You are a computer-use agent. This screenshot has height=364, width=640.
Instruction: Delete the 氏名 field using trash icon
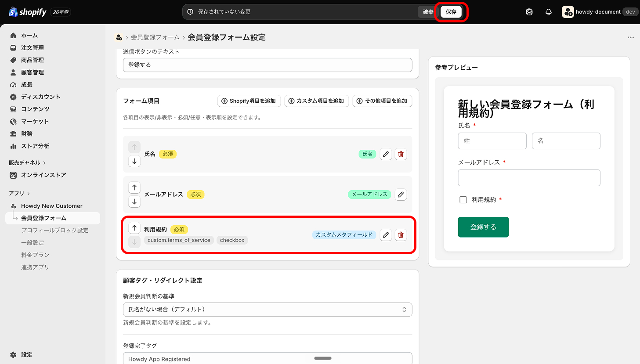401,154
